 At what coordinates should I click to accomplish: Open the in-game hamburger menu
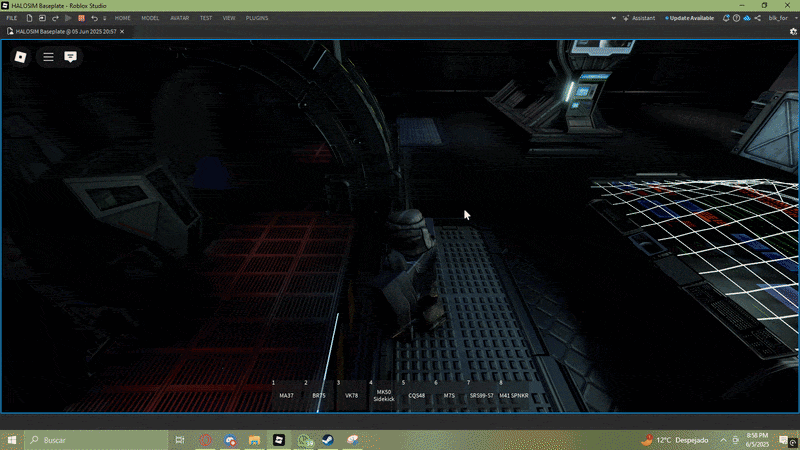point(48,57)
